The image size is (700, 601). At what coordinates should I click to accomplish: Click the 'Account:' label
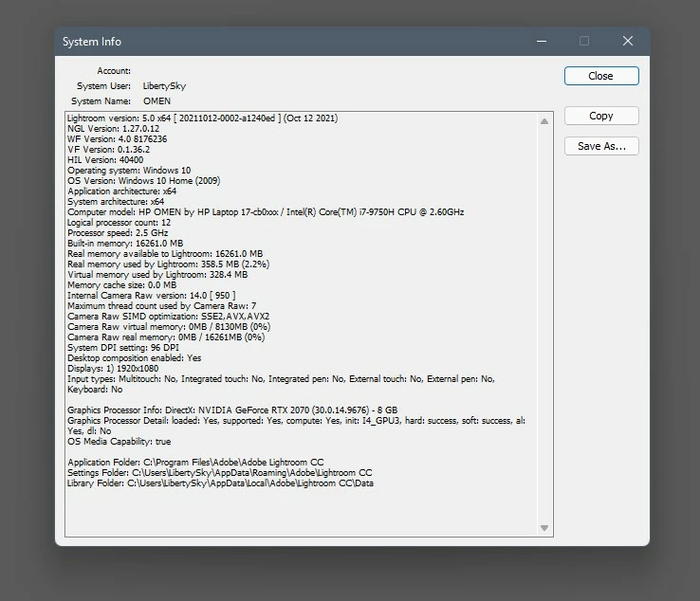pyautogui.click(x=114, y=71)
